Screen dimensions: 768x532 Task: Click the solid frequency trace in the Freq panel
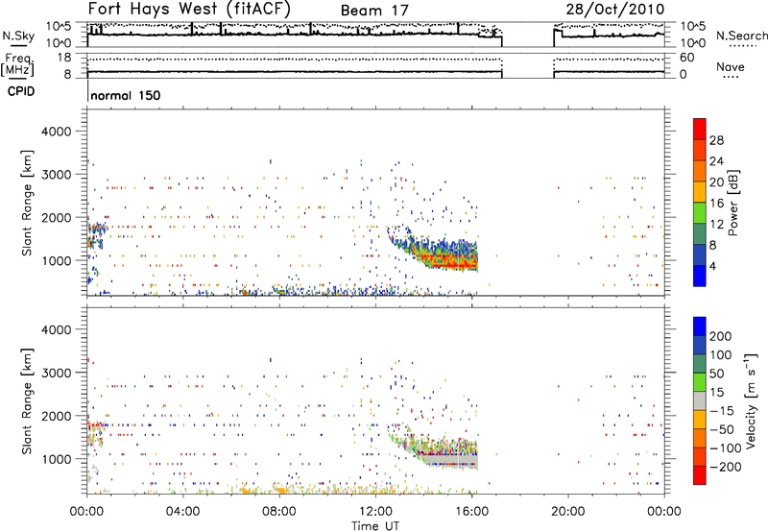tap(295, 72)
